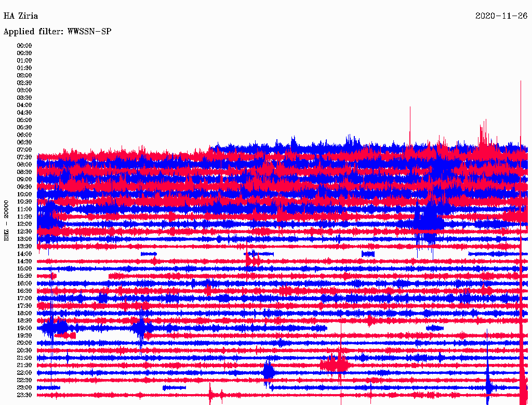
Task: Select the 10:30 time label
Action: [24, 202]
